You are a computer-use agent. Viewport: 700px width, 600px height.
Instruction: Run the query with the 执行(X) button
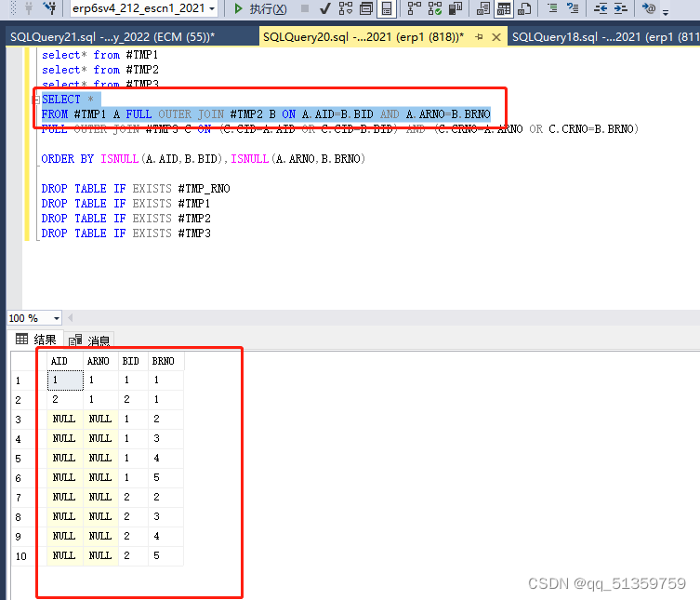tap(260, 8)
